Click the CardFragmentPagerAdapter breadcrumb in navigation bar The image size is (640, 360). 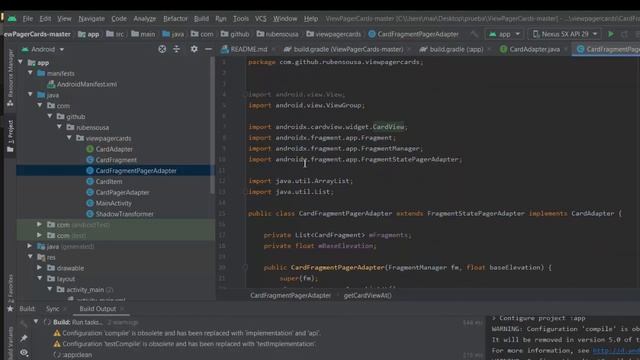point(413,34)
